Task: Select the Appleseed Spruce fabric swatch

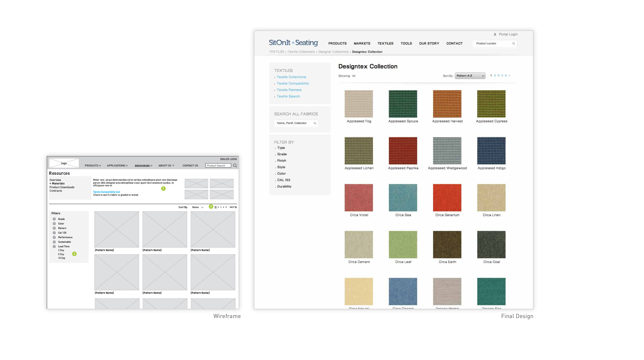Action: (x=403, y=104)
